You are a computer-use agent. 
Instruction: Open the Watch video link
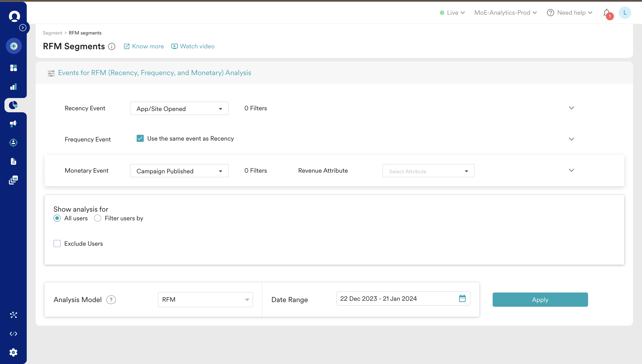[x=193, y=47]
